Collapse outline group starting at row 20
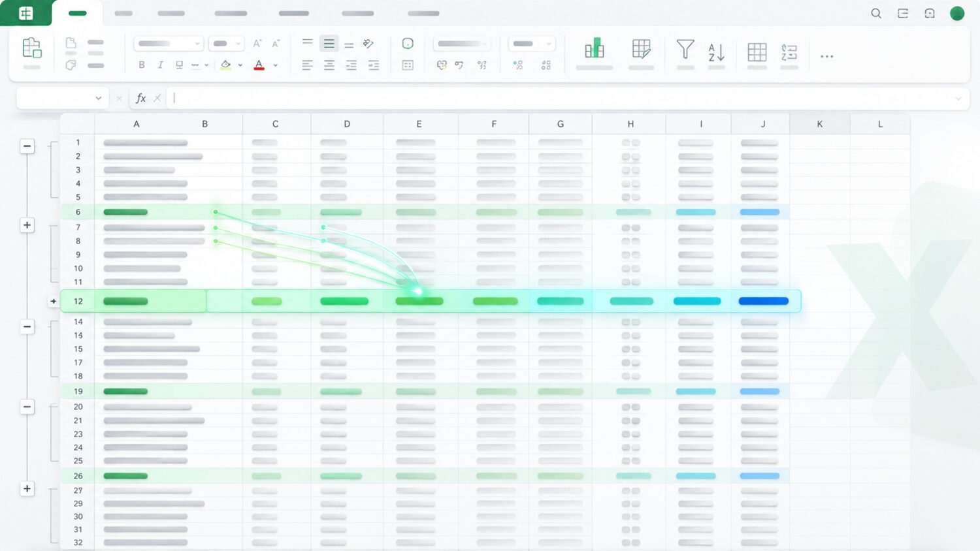This screenshot has width=980, height=551. tap(27, 407)
